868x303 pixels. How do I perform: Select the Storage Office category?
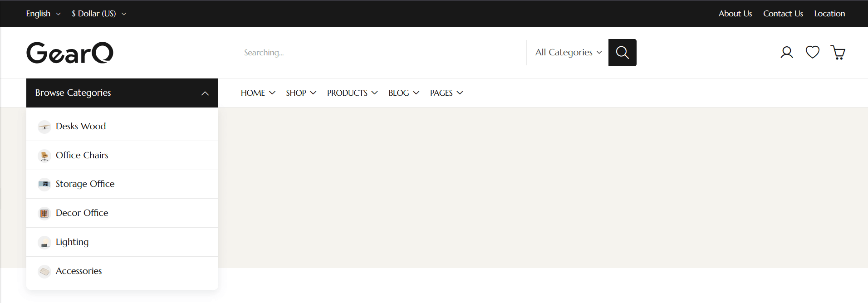click(x=85, y=184)
